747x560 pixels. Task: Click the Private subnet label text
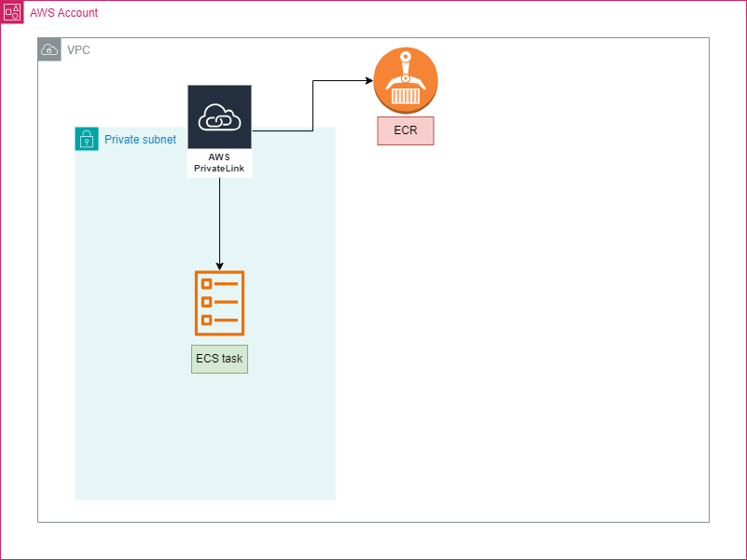pos(140,140)
